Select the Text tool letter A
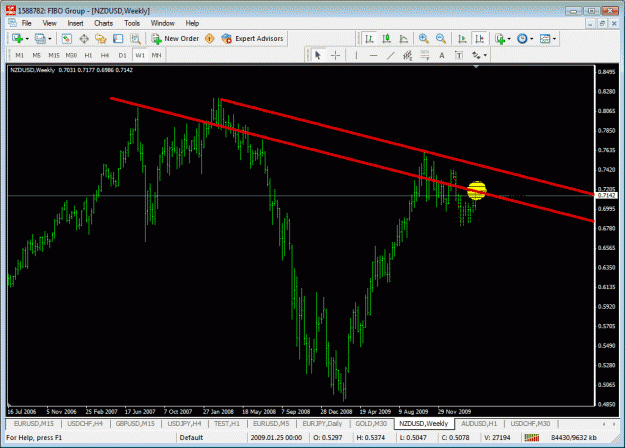Screen dimensions: 625x448 [x=442, y=55]
